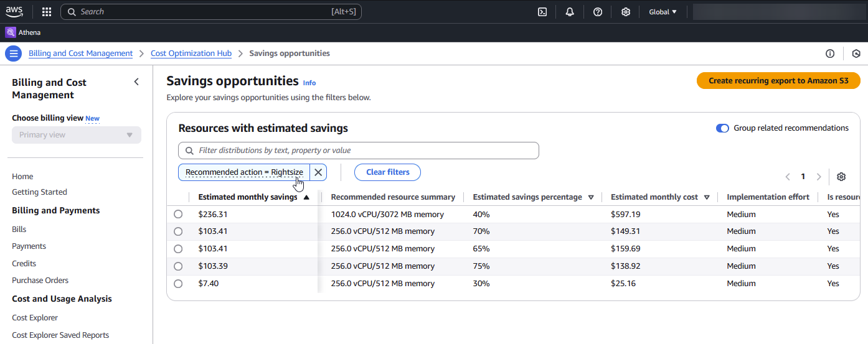Click the Clear filters button
The image size is (868, 344).
(388, 172)
